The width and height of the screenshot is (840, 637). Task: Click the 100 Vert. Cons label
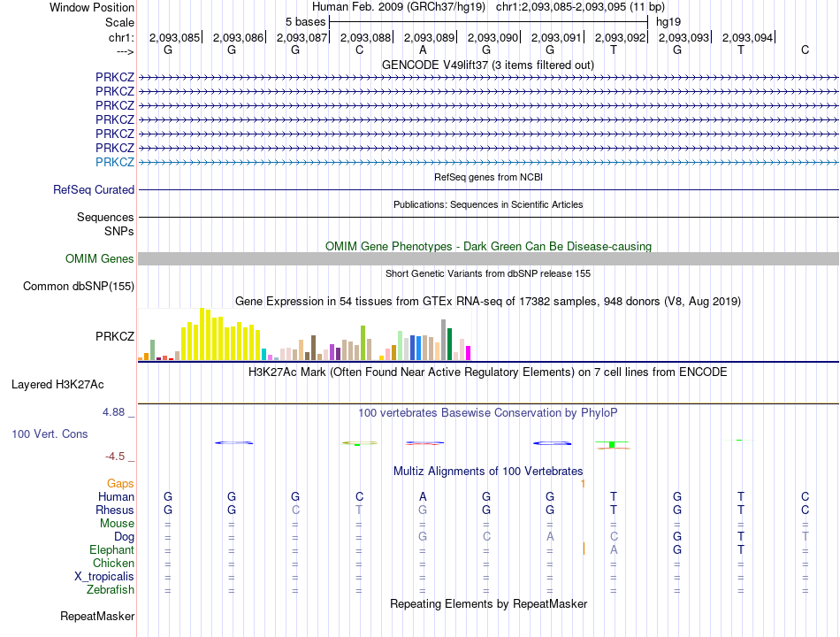tap(50, 434)
